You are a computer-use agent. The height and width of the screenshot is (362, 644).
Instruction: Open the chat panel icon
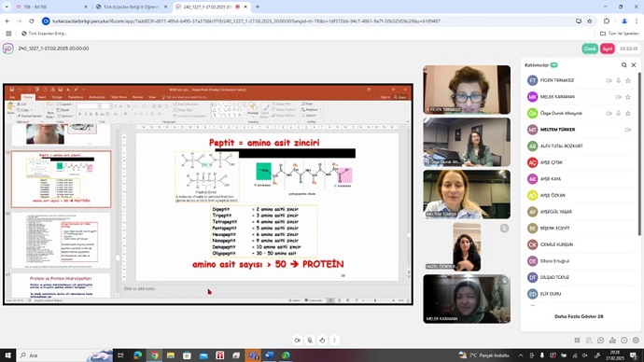click(600, 341)
